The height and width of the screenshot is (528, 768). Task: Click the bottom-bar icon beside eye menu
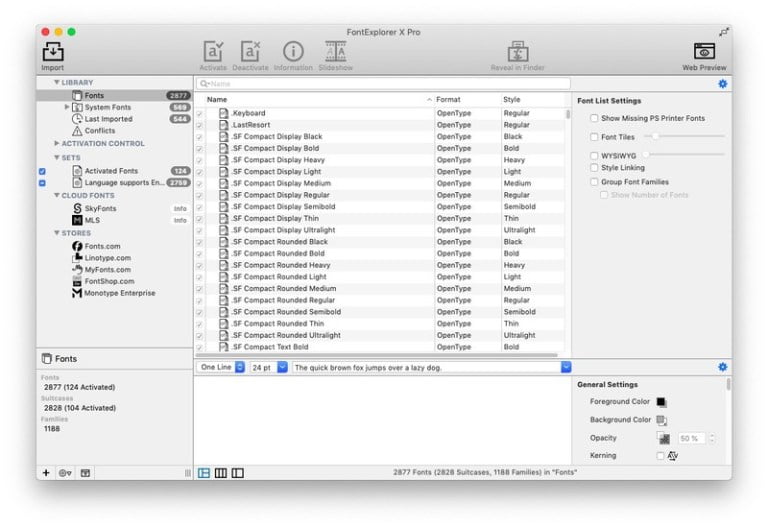85,473
